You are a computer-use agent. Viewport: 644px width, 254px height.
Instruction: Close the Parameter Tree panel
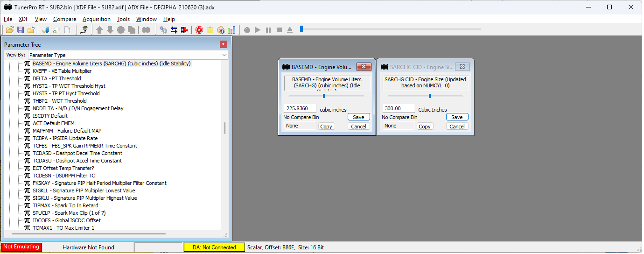(224, 44)
